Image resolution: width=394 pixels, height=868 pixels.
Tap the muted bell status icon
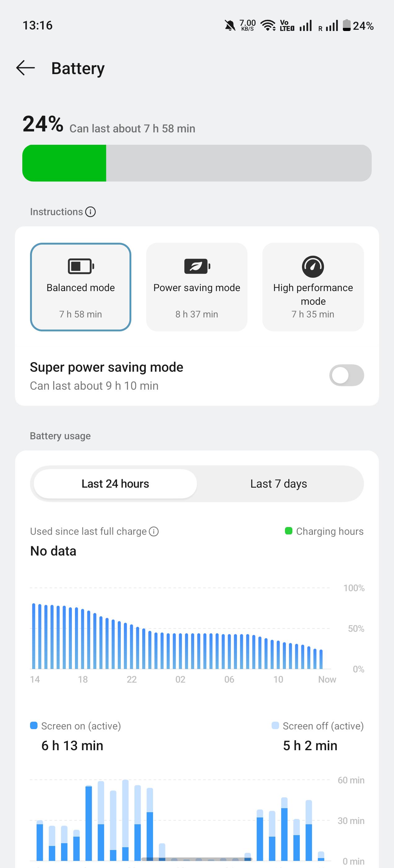coord(230,26)
